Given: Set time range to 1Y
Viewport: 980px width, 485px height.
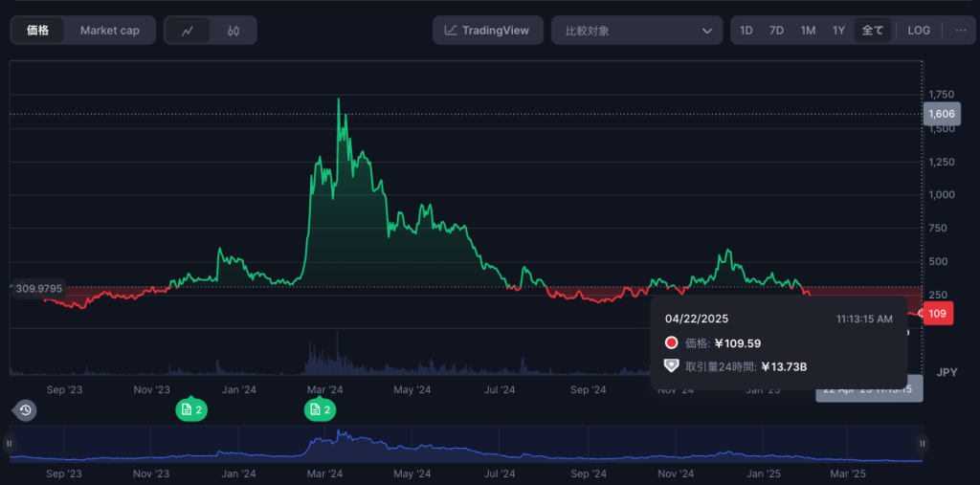Looking at the screenshot, I should 838,31.
